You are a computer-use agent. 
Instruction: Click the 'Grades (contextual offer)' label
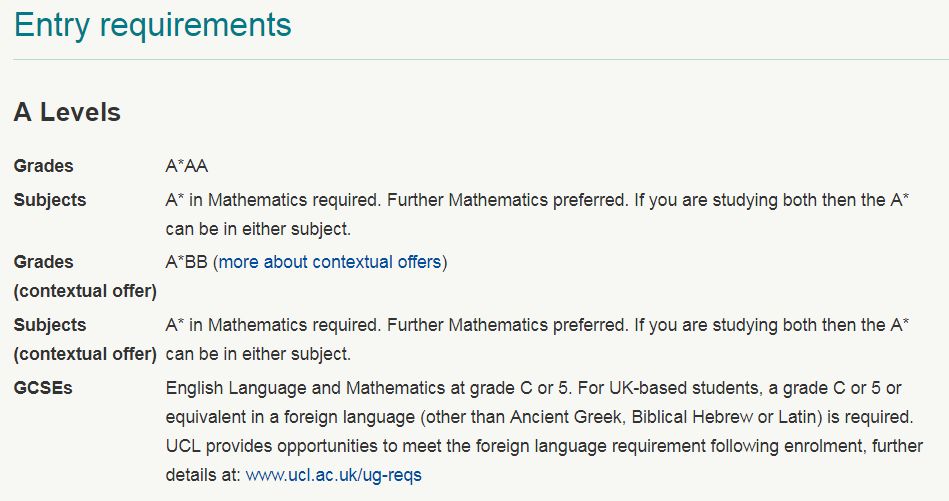(x=85, y=277)
